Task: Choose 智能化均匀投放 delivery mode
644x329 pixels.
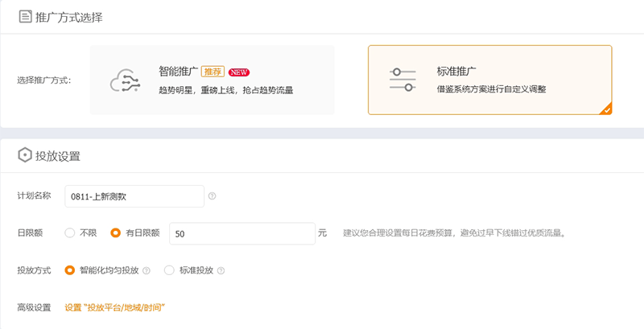Action: (x=70, y=271)
